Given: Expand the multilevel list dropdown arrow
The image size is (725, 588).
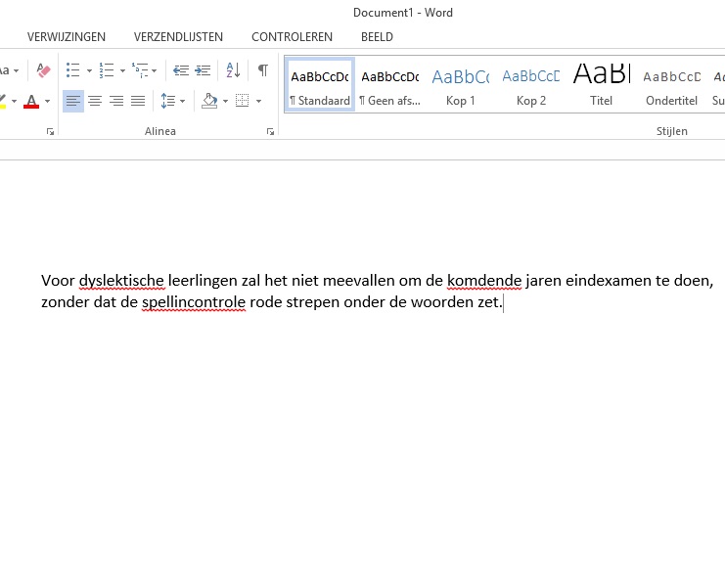Looking at the screenshot, I should tap(154, 70).
